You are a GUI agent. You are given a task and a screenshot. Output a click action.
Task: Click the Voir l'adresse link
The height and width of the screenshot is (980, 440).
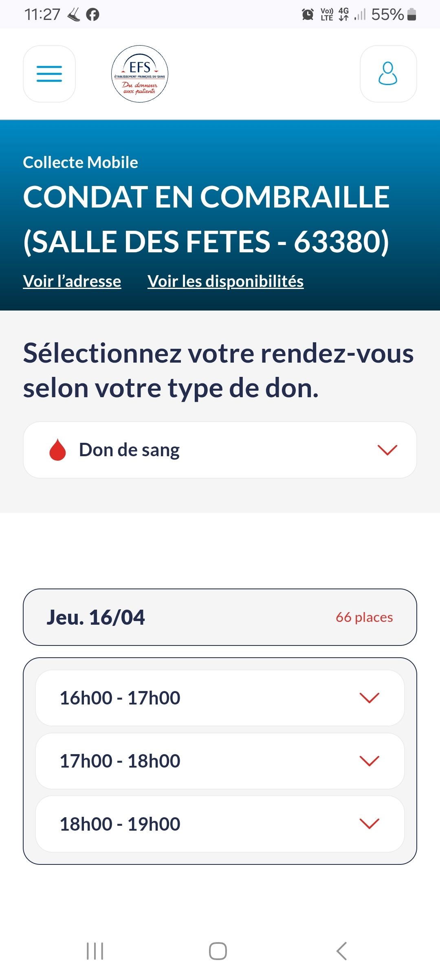point(72,281)
